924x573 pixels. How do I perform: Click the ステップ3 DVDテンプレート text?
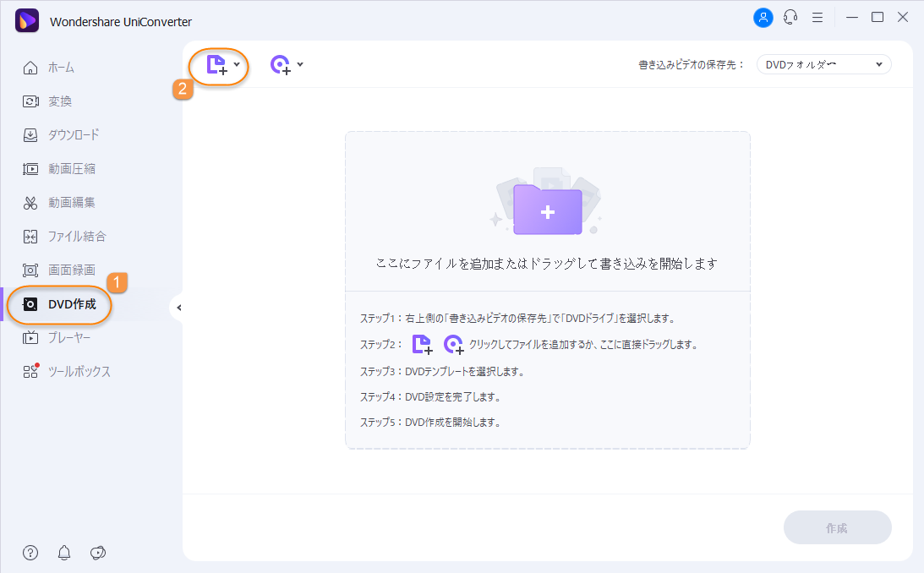point(442,372)
